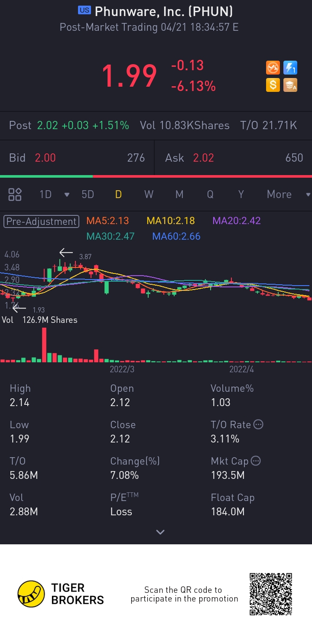This screenshot has height=644, width=312.
Task: Tap the Phunware, Inc. (PHUN) title
Action: [164, 11]
